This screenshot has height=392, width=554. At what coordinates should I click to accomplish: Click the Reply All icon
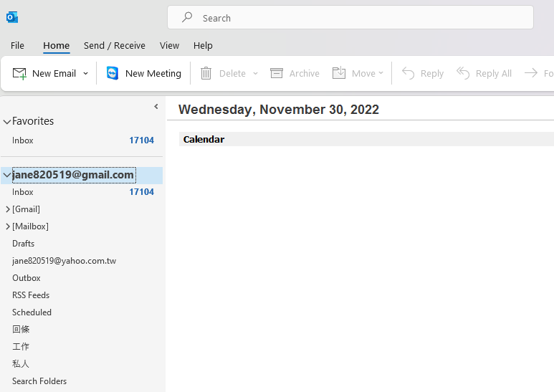464,73
